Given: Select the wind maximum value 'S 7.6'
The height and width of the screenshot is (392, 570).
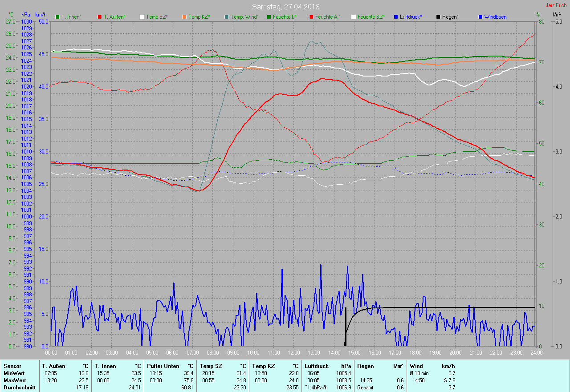Looking at the screenshot, I should click(449, 380).
